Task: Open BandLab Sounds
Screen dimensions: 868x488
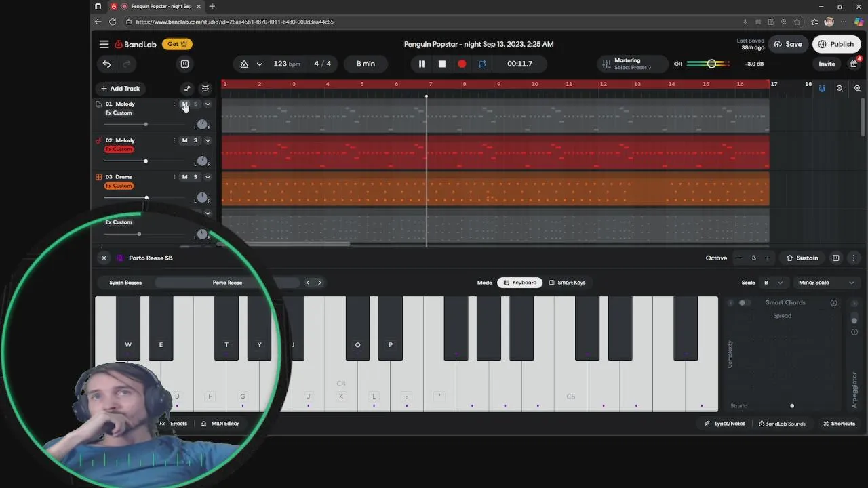Action: pos(782,424)
